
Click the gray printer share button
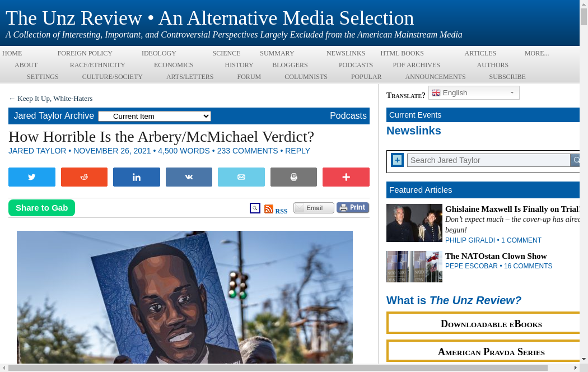click(293, 177)
